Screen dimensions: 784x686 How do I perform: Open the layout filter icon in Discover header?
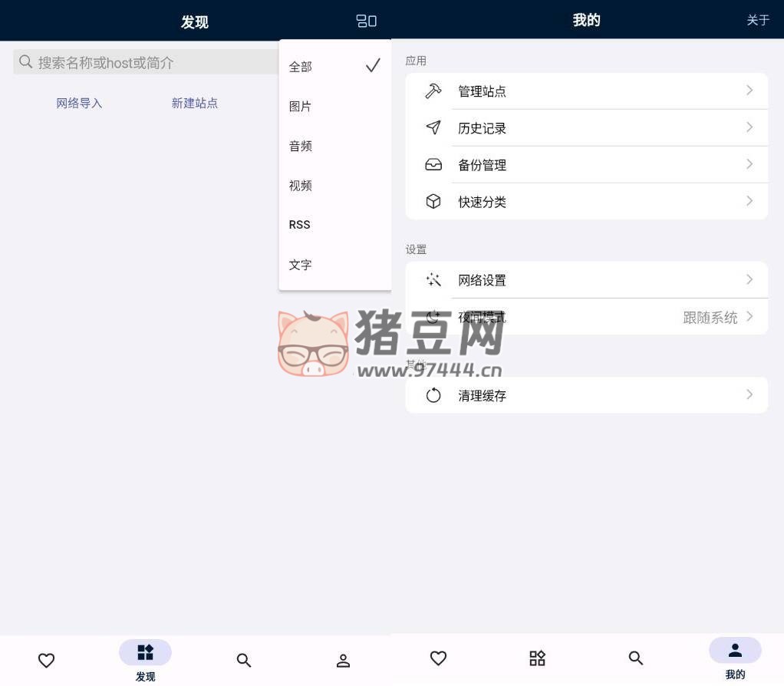366,21
